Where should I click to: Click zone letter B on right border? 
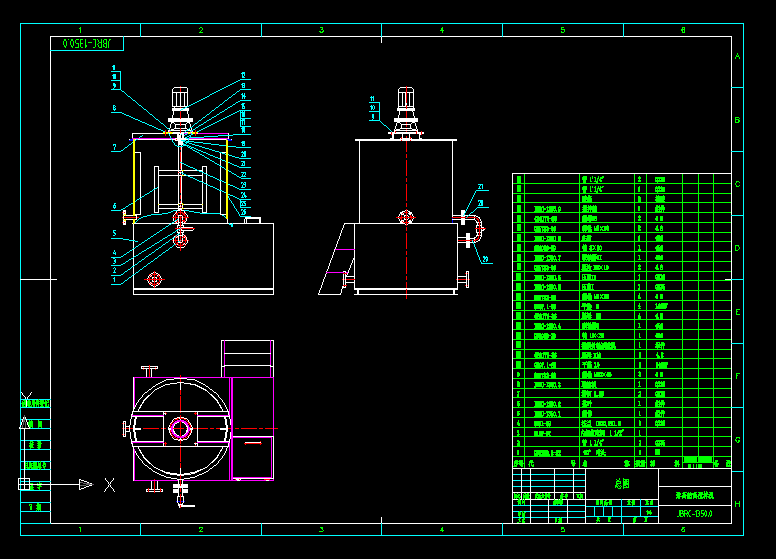pyautogui.click(x=737, y=120)
